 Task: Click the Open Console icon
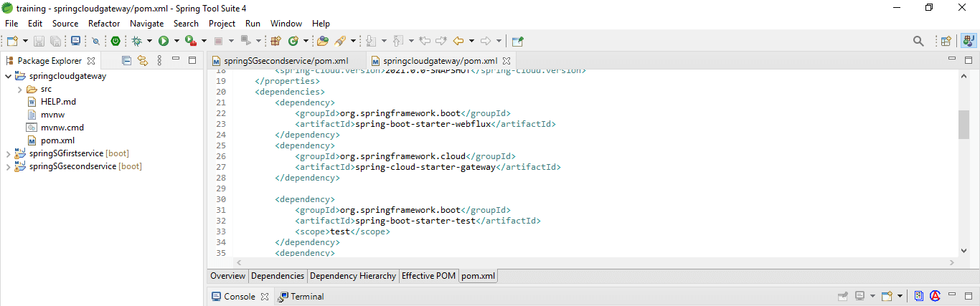click(887, 296)
